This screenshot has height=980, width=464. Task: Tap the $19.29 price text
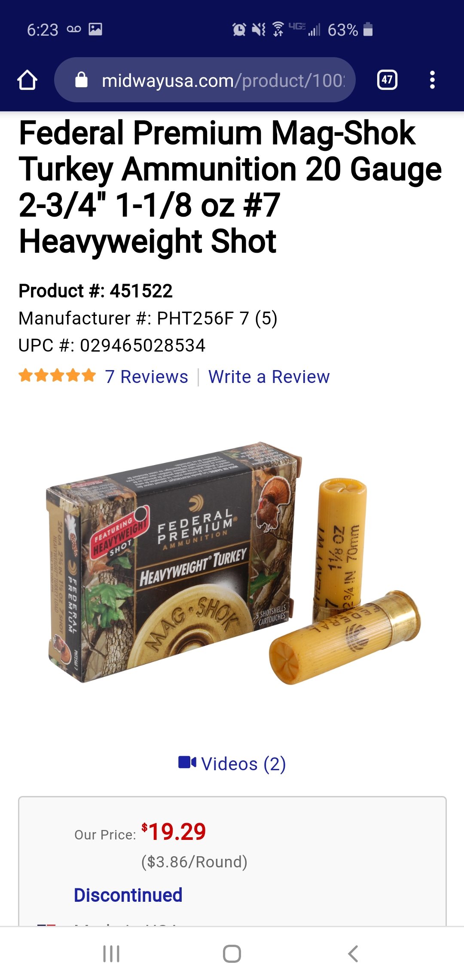click(174, 832)
